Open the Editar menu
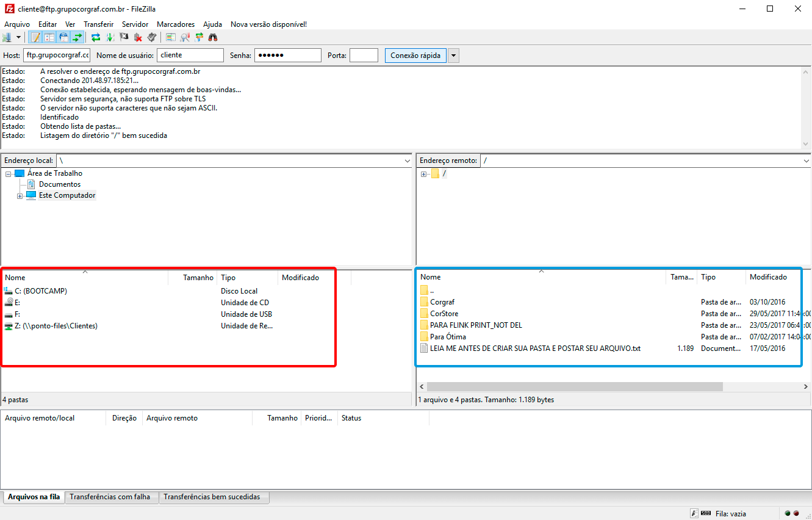Viewport: 812px width, 520px height. (48, 24)
